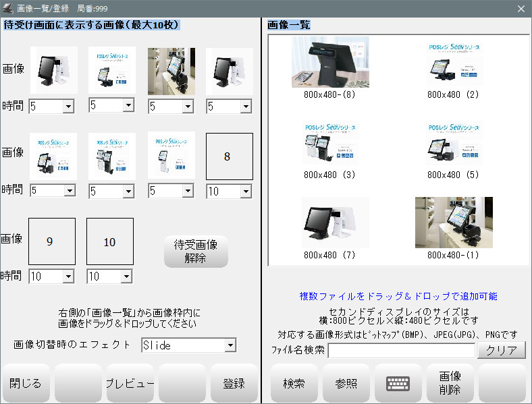Expand the Slide transition effect dropdown
The width and height of the screenshot is (532, 404).
pyautogui.click(x=230, y=345)
